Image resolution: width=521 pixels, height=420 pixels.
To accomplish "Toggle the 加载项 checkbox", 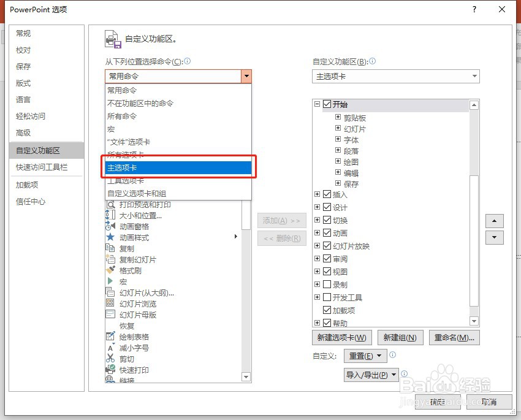I will point(327,310).
